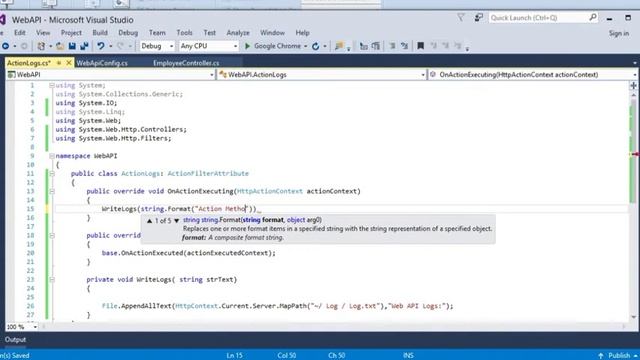The height and width of the screenshot is (360, 640).
Task: Close the ActionLogs.cs tab
Action: tap(69, 63)
